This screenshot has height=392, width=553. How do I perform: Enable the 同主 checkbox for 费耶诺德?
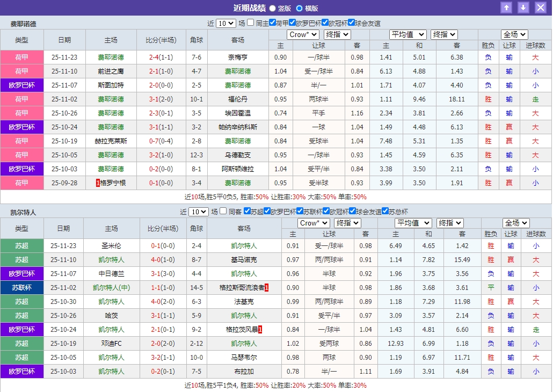tap(250, 23)
